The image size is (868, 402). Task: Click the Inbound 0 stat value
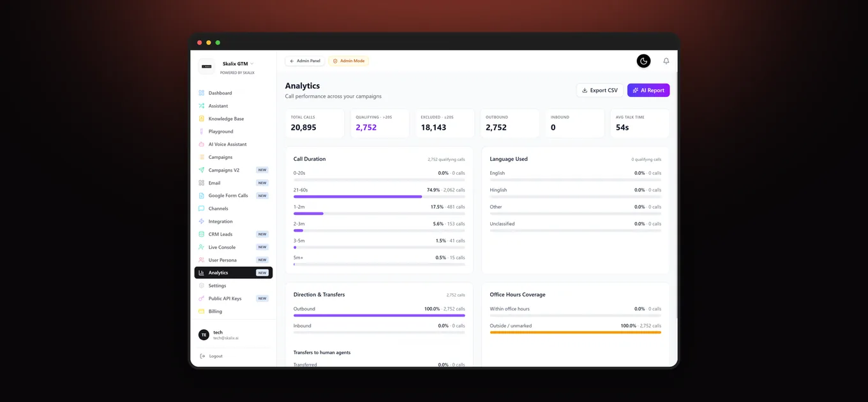click(x=553, y=128)
